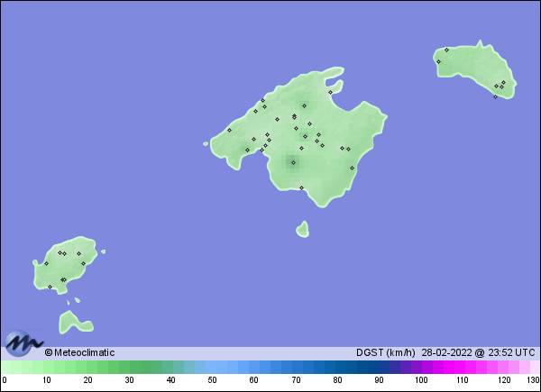Click the station marker on Mallorca's dark green spot
The width and height of the screenshot is (541, 392).
pyautogui.click(x=294, y=163)
